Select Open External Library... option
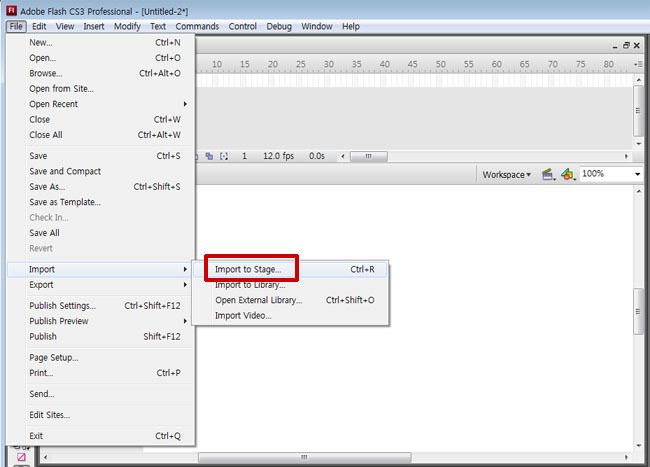Viewport: 650px width, 467px height. pos(291,300)
